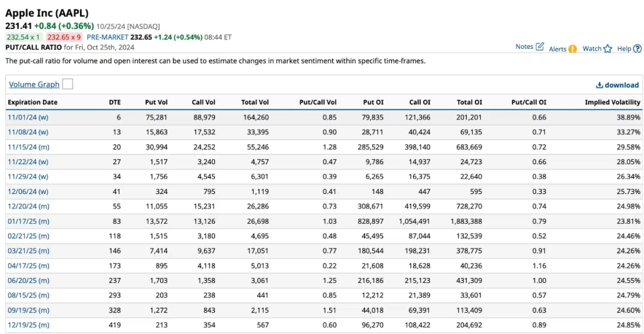Click the Notes pencil icon
644x334 pixels.
540,47
